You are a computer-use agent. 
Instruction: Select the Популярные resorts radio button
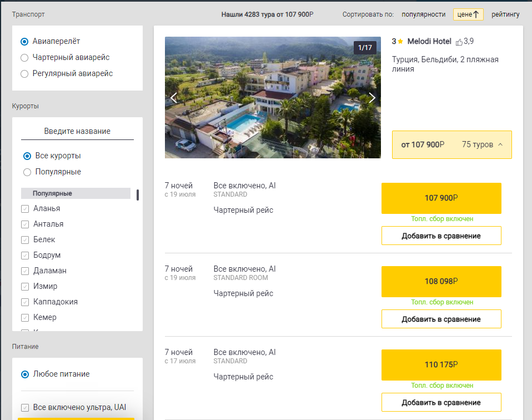point(27,172)
